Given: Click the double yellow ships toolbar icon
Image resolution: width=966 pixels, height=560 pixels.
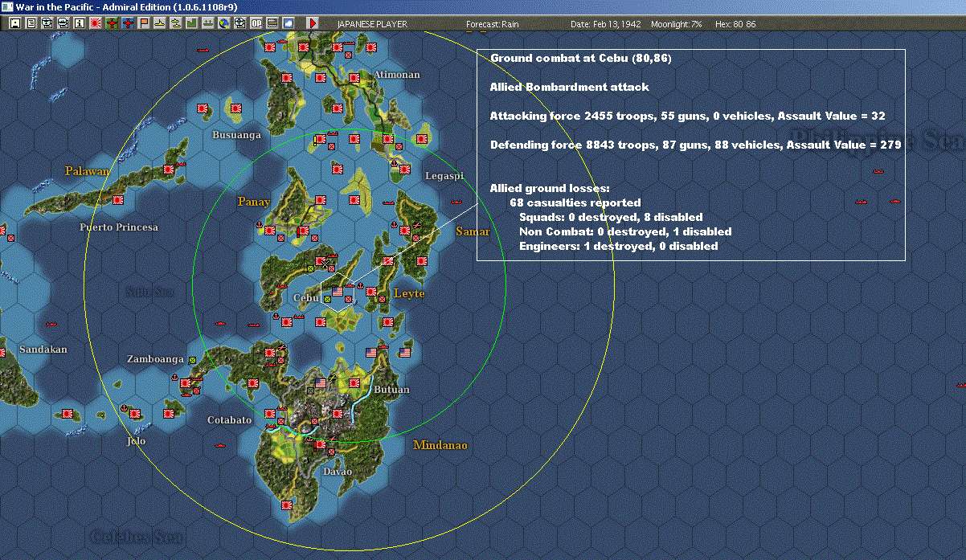Looking at the screenshot, I should [x=176, y=23].
